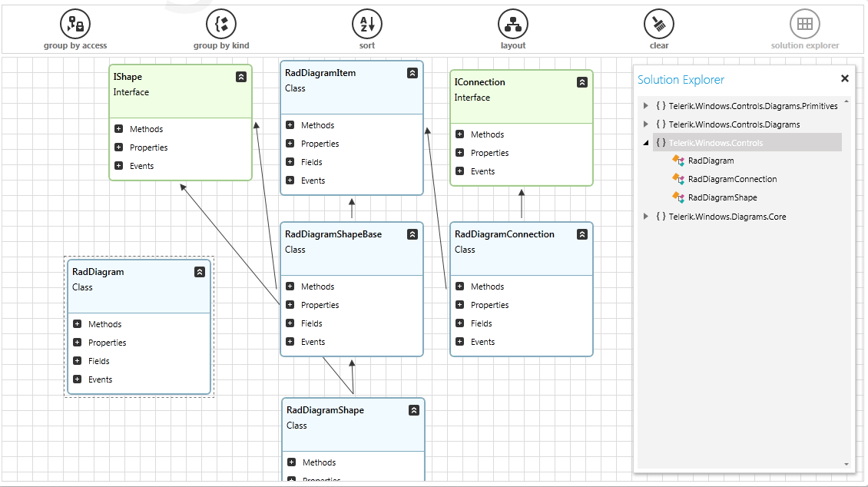Click the A-Z sort icon
Screen dimensions: 868x487
click(367, 24)
